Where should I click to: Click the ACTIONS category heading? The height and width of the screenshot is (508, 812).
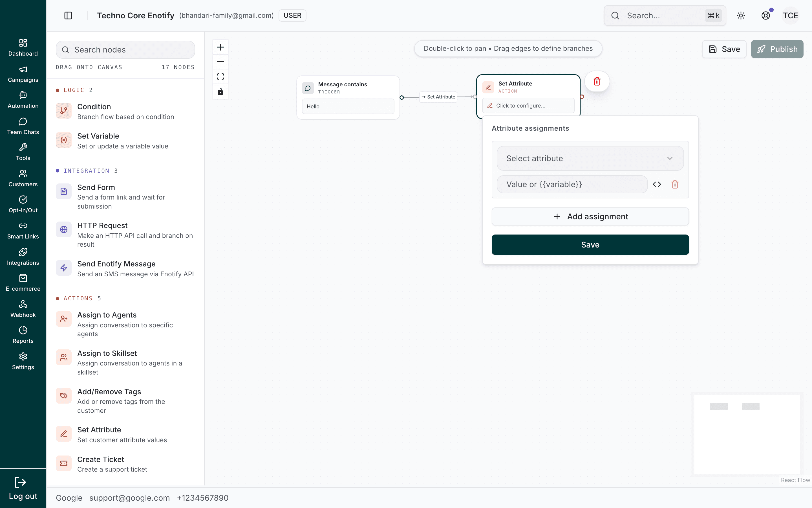pyautogui.click(x=78, y=298)
